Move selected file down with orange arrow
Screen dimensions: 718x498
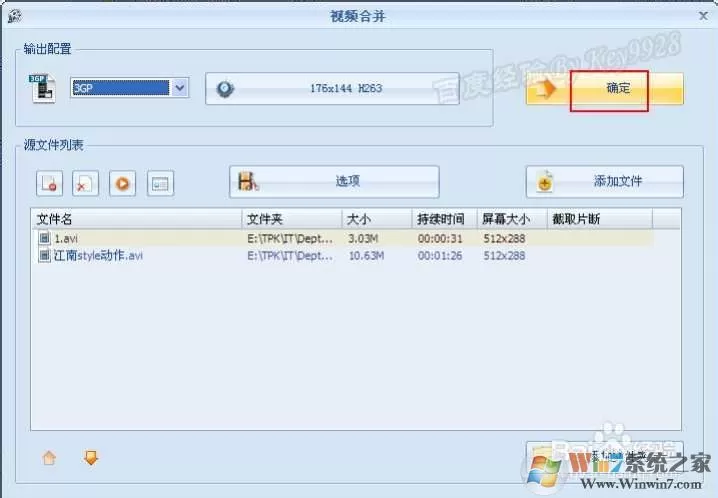91,457
